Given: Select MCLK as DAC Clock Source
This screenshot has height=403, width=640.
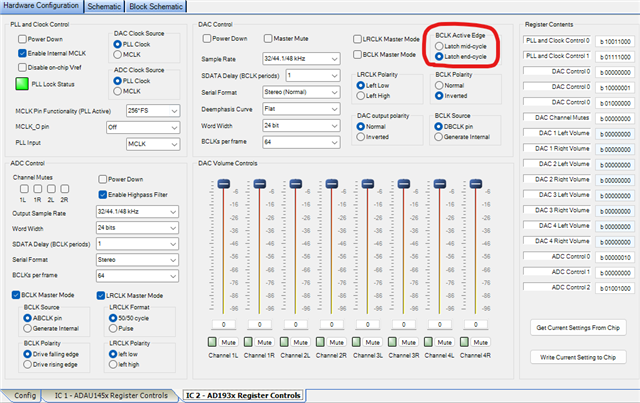Looking at the screenshot, I should coord(118,54).
